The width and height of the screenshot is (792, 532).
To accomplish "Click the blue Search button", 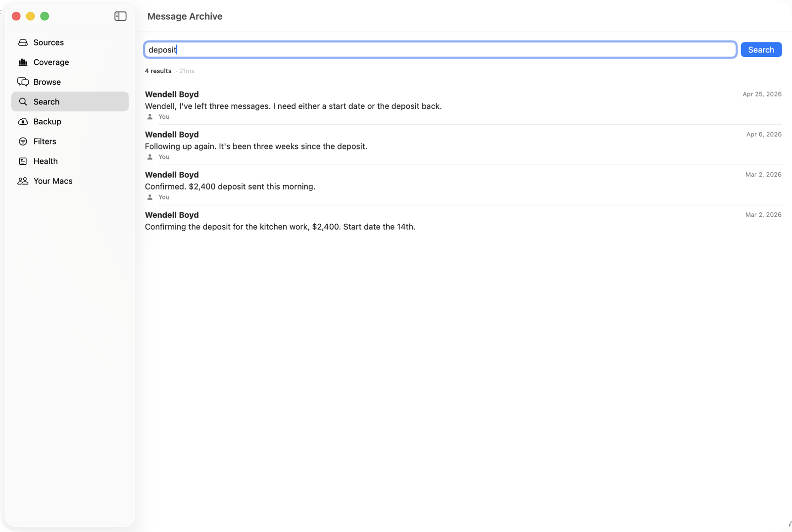I will [761, 49].
